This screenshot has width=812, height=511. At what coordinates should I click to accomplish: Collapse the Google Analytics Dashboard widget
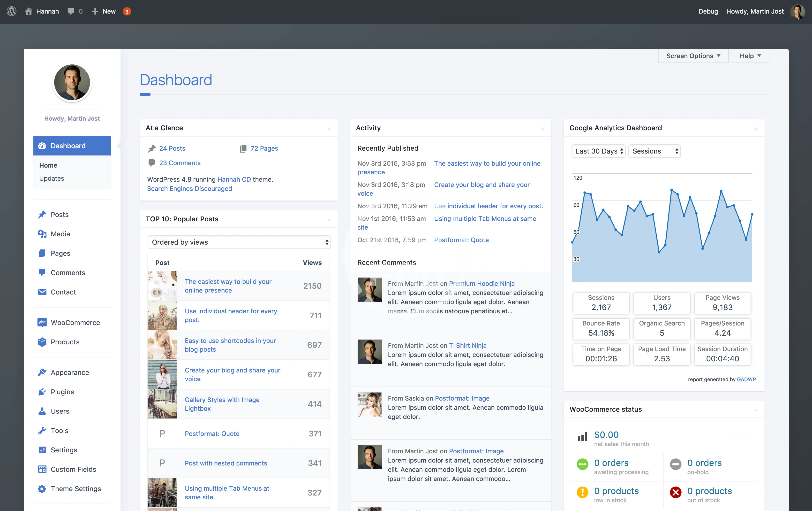pos(756,128)
